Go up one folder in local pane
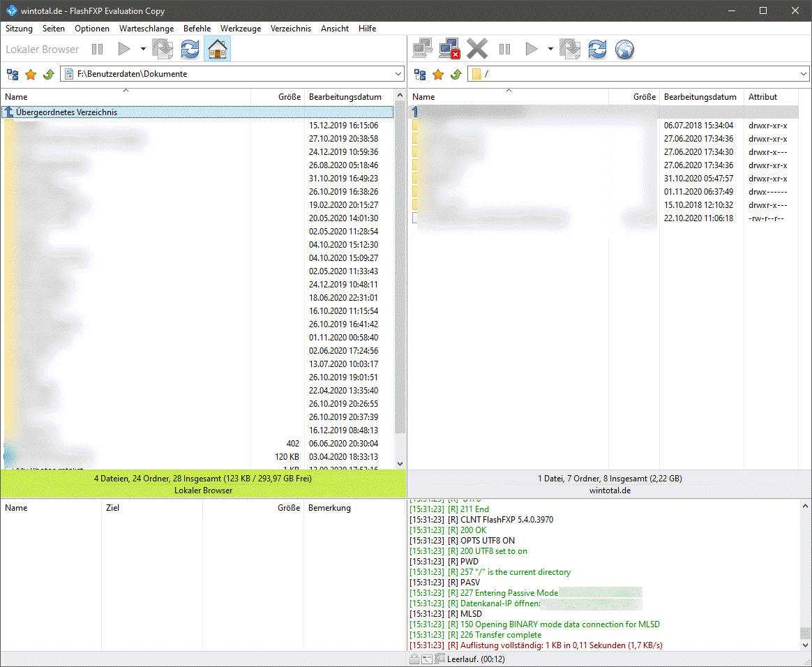The image size is (812, 667). click(x=49, y=75)
